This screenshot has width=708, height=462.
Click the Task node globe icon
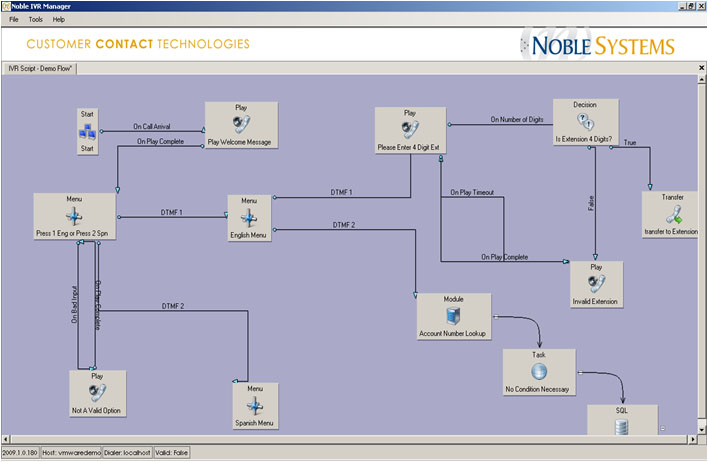[539, 371]
